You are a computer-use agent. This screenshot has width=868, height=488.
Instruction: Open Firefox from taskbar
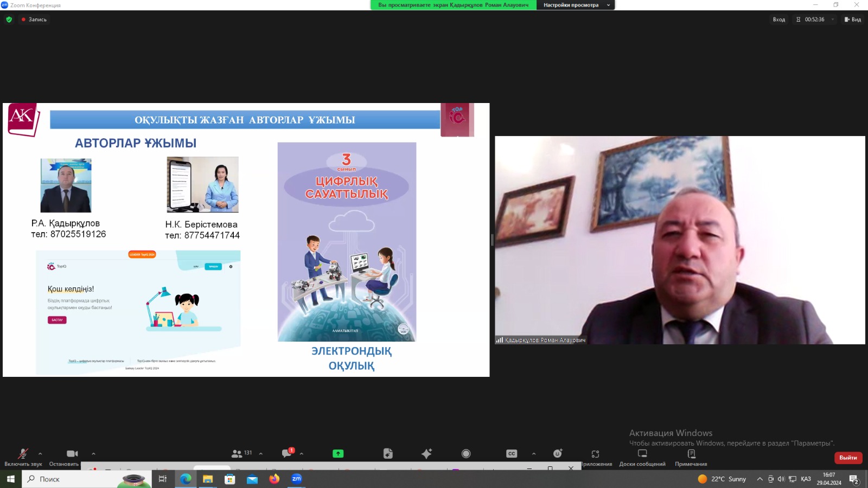click(275, 479)
